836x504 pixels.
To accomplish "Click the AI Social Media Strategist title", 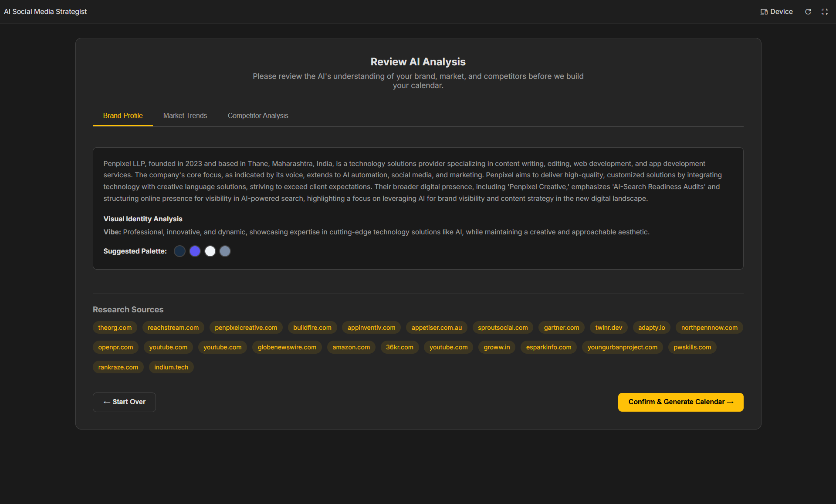I will pyautogui.click(x=45, y=12).
